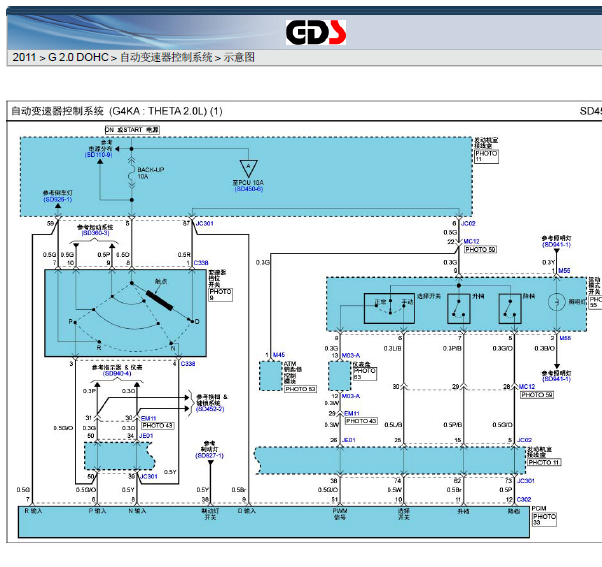Open PHOTO 43 beside EM11 pin 30
This screenshot has width=602, height=567.
click(x=158, y=426)
